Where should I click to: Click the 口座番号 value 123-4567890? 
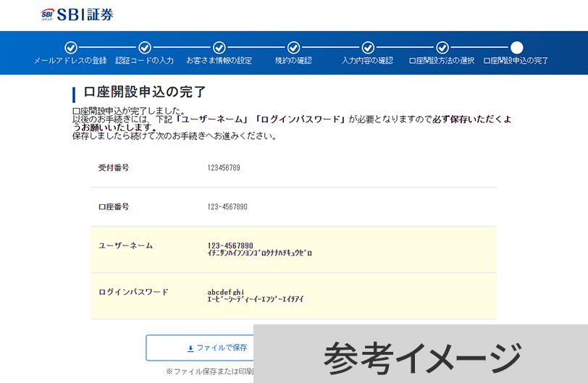click(x=227, y=207)
